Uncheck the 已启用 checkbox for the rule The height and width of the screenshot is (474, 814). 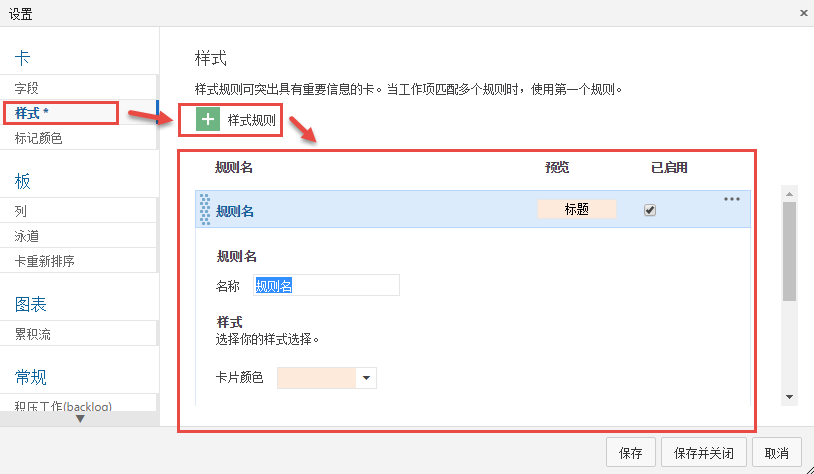point(649,210)
